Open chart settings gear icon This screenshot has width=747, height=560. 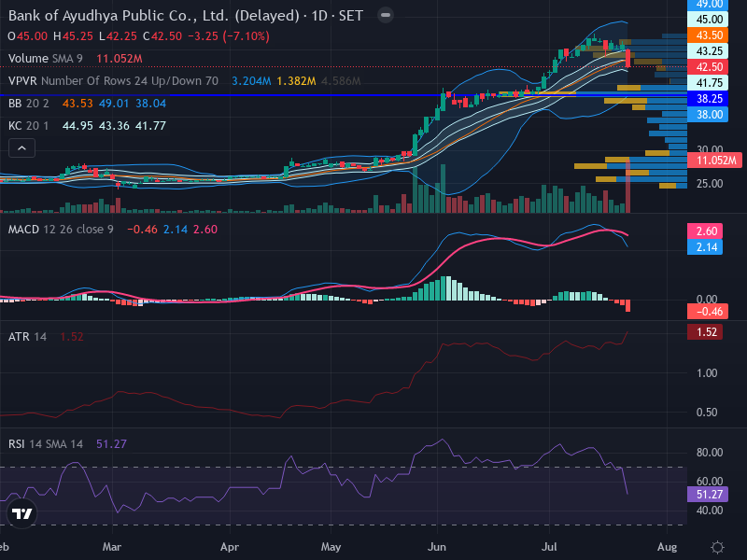coord(717,547)
